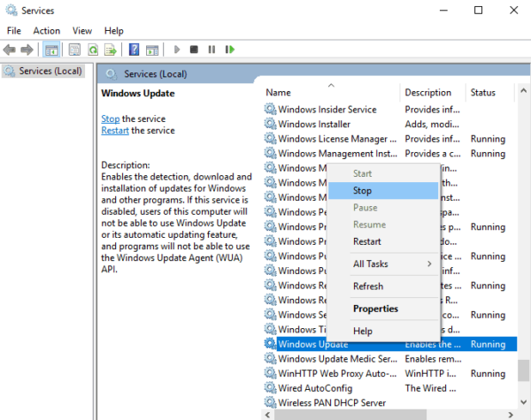
Task: Sort by the Description column header
Action: pyautogui.click(x=433, y=92)
